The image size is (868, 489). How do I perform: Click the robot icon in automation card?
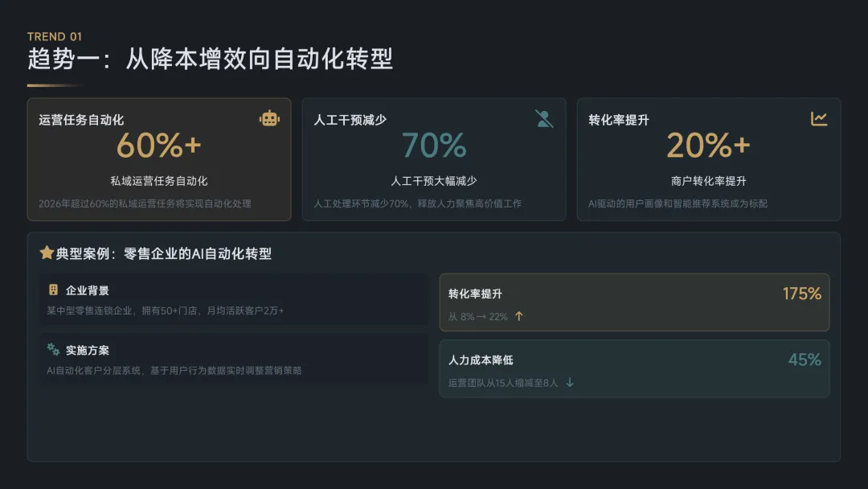click(x=269, y=119)
